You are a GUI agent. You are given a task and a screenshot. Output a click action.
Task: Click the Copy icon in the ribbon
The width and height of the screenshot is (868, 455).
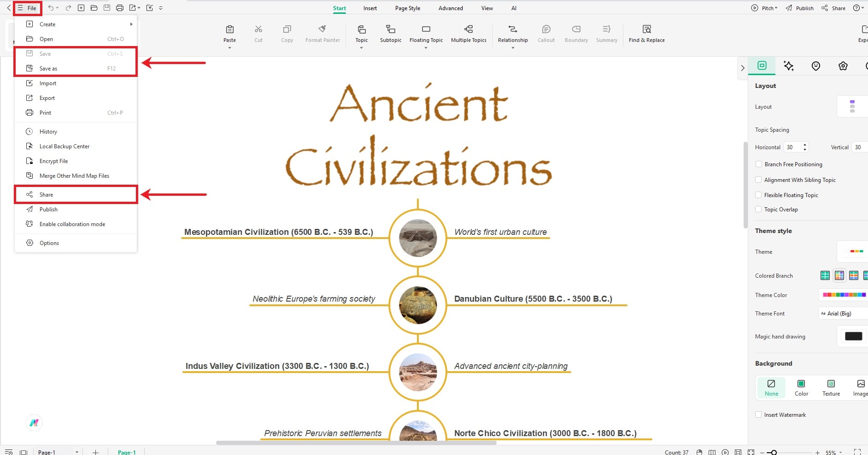pyautogui.click(x=287, y=29)
